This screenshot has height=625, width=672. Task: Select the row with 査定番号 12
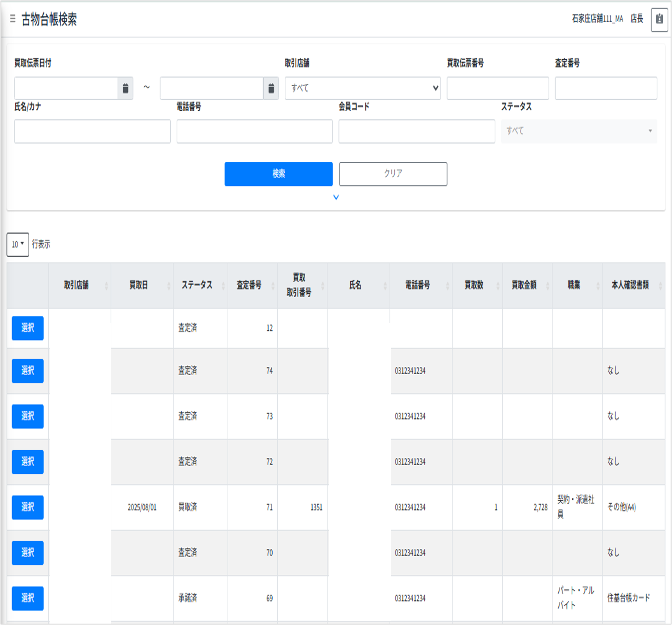(x=28, y=328)
